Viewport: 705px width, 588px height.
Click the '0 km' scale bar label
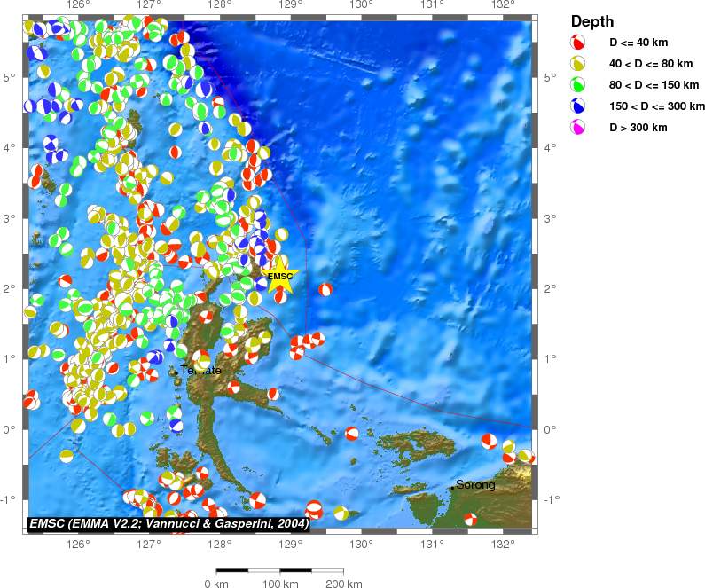click(216, 584)
